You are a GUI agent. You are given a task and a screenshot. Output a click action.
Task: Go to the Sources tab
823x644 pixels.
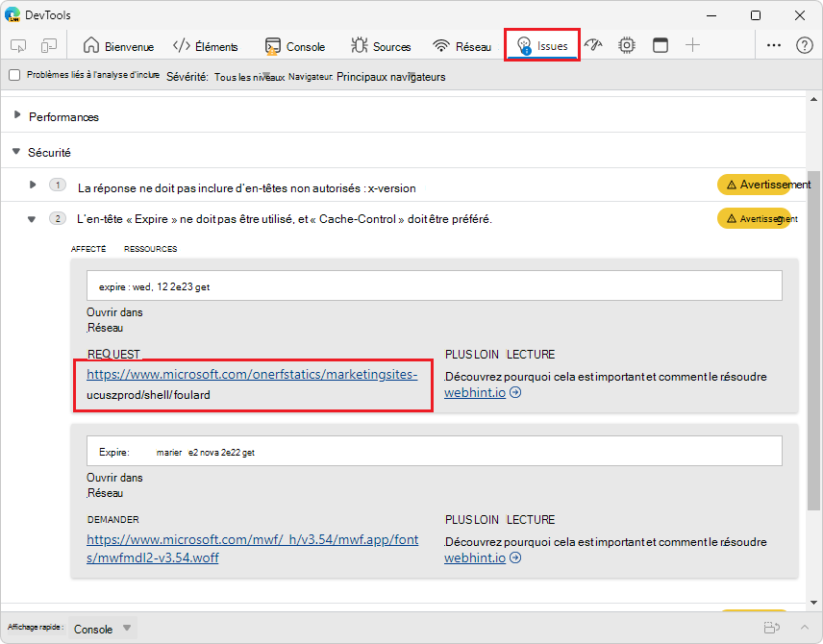381,46
